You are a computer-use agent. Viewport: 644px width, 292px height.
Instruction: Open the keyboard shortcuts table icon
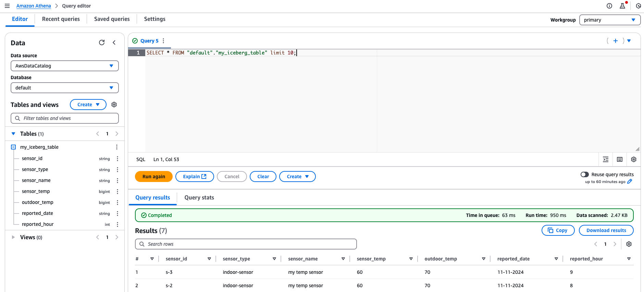tap(620, 159)
